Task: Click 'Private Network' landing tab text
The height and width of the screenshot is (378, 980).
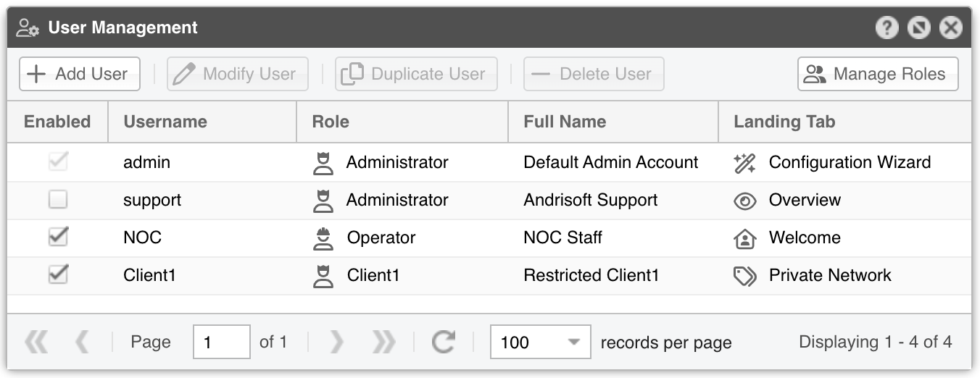Action: [x=830, y=275]
